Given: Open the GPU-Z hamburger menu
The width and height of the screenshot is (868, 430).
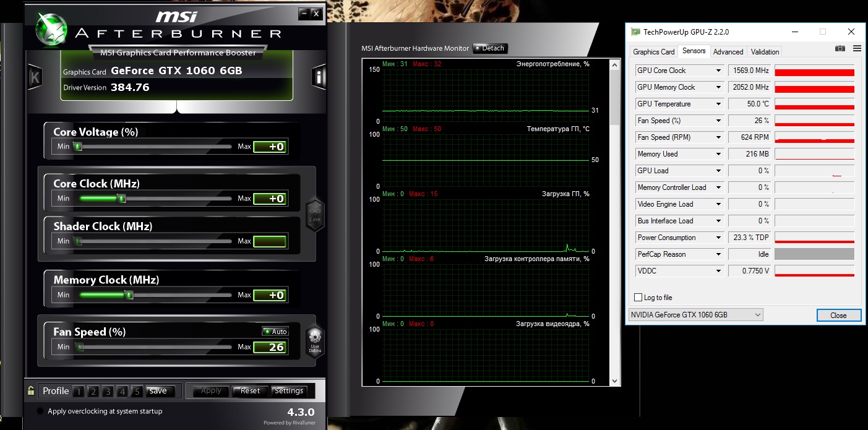Looking at the screenshot, I should [x=857, y=48].
